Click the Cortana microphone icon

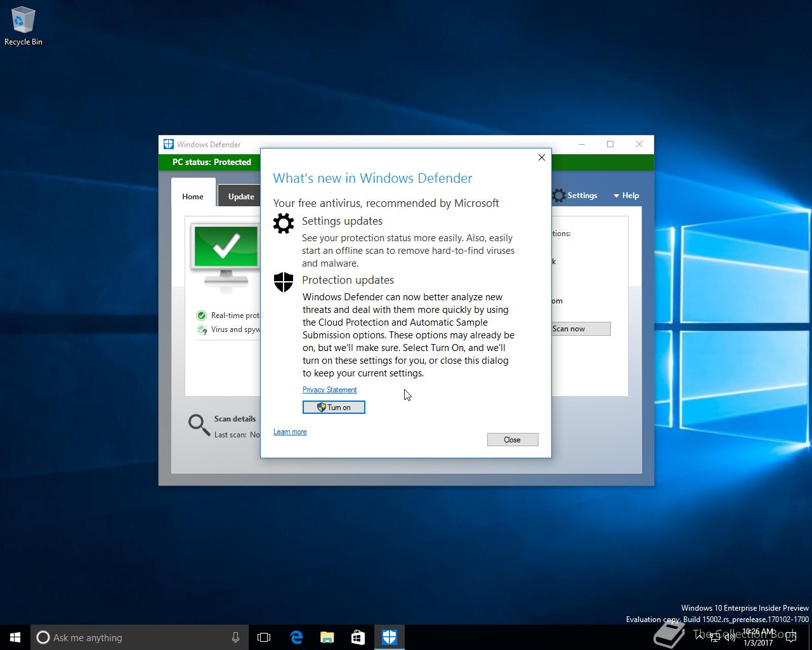[235, 637]
